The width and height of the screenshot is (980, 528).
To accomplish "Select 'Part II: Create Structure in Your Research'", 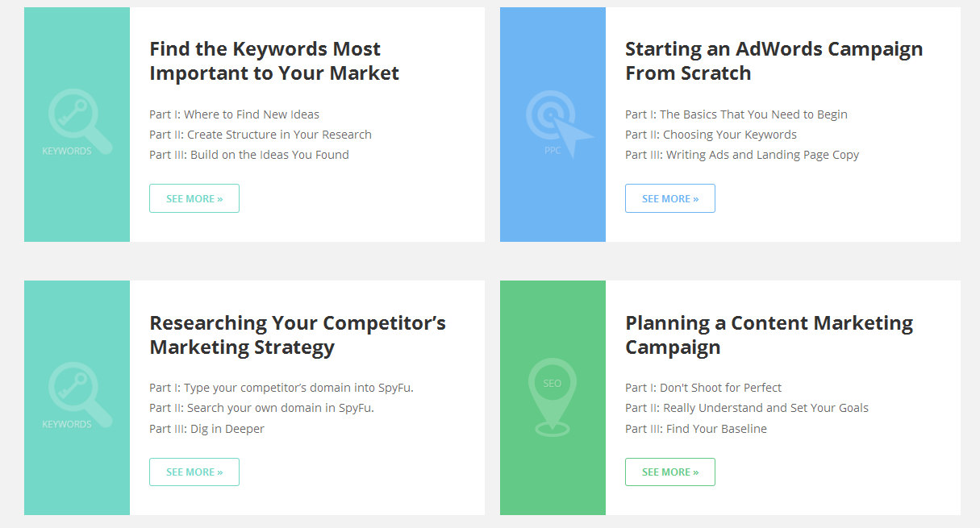I will (261, 135).
